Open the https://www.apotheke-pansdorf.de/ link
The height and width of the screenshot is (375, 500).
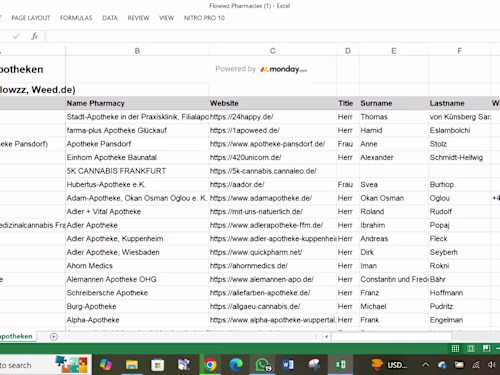click(267, 144)
